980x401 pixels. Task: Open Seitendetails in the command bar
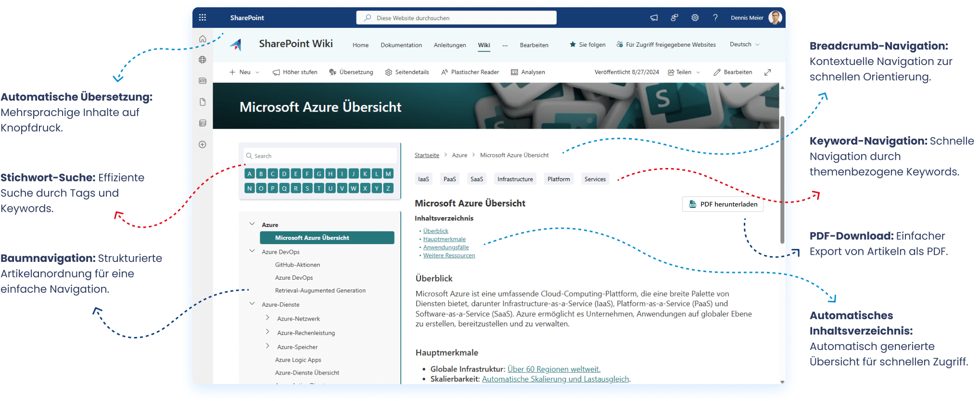(407, 72)
